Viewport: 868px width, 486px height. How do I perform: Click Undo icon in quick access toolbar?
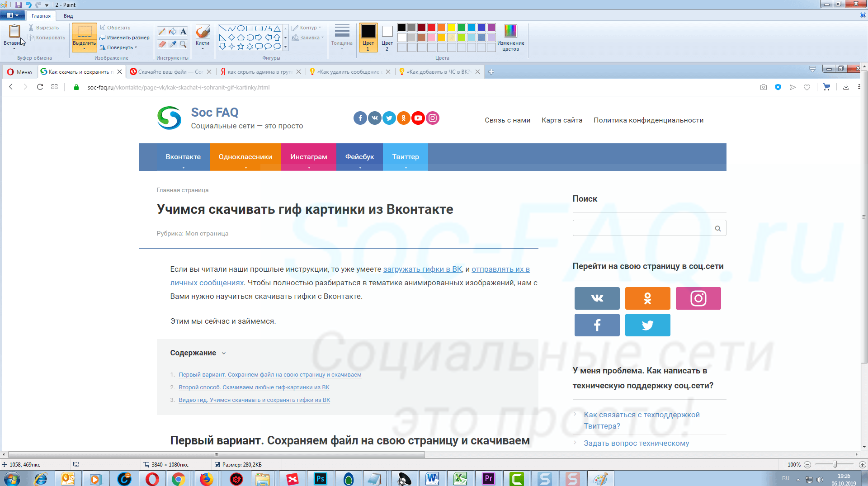click(28, 5)
